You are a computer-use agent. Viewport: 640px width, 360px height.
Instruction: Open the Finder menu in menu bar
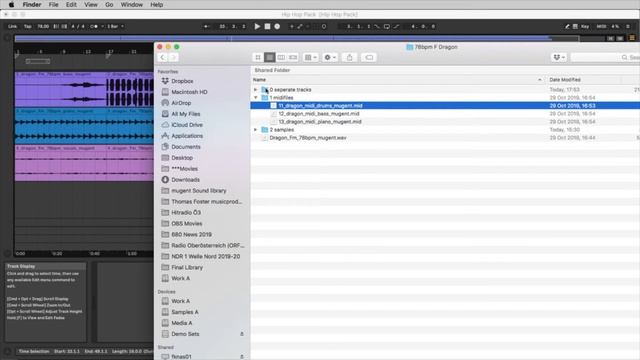click(32, 5)
